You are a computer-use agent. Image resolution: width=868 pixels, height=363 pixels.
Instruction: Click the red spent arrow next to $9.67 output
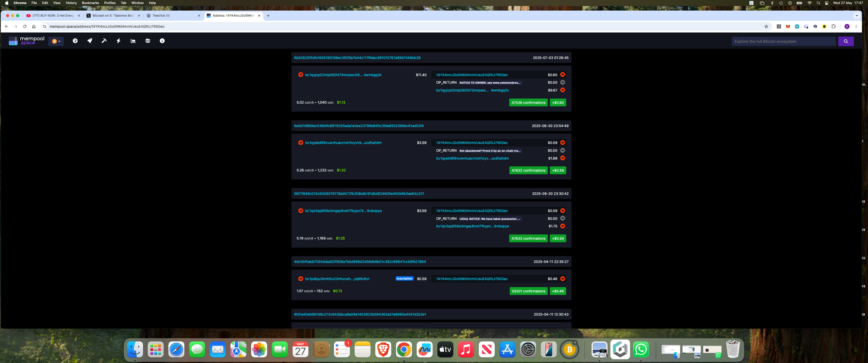tap(563, 90)
